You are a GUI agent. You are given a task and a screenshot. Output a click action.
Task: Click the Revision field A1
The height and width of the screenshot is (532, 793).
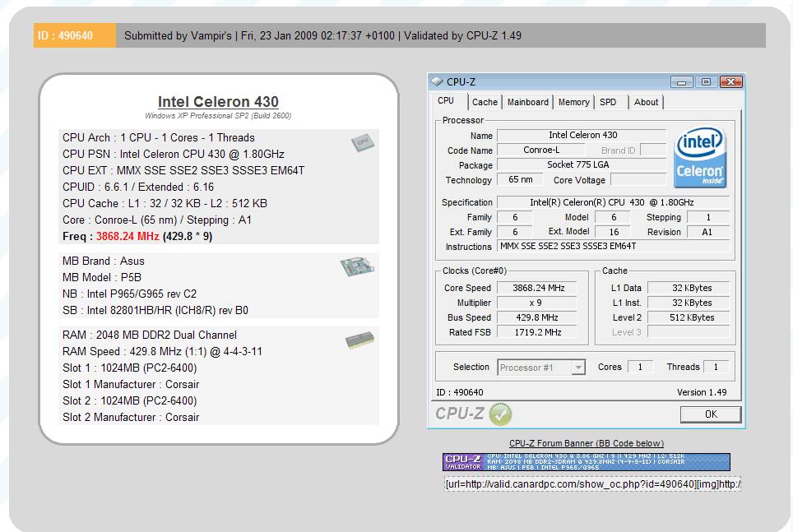pyautogui.click(x=707, y=232)
